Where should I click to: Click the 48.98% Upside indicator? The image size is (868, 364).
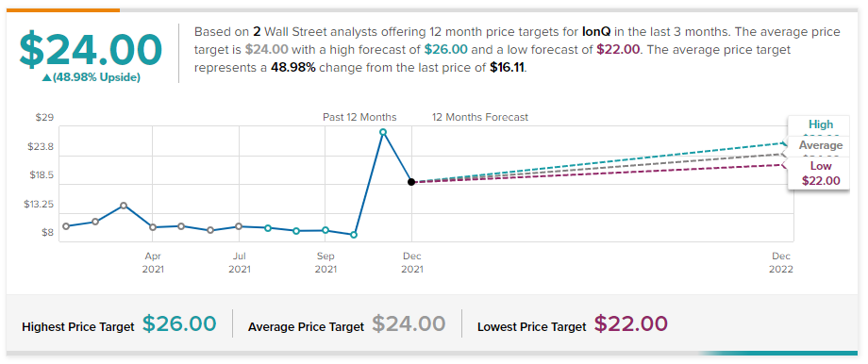tap(92, 77)
